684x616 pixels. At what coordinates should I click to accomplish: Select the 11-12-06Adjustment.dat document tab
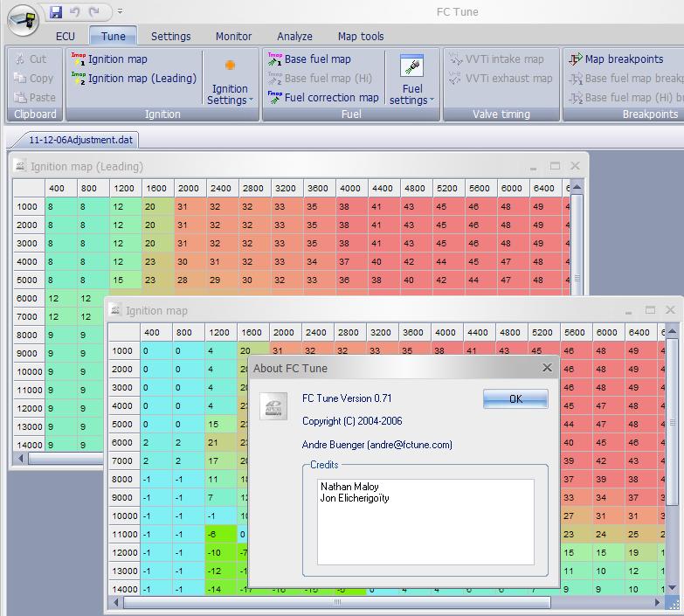click(x=80, y=140)
